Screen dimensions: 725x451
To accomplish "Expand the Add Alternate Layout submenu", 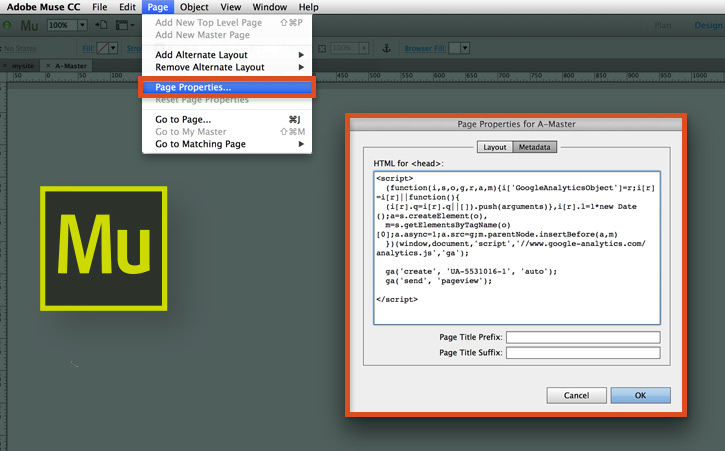I will tap(227, 55).
